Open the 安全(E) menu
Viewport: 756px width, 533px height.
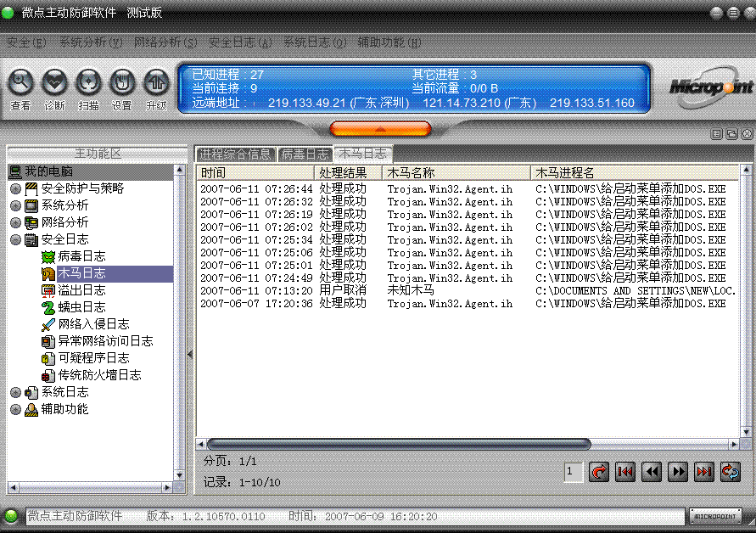point(26,42)
